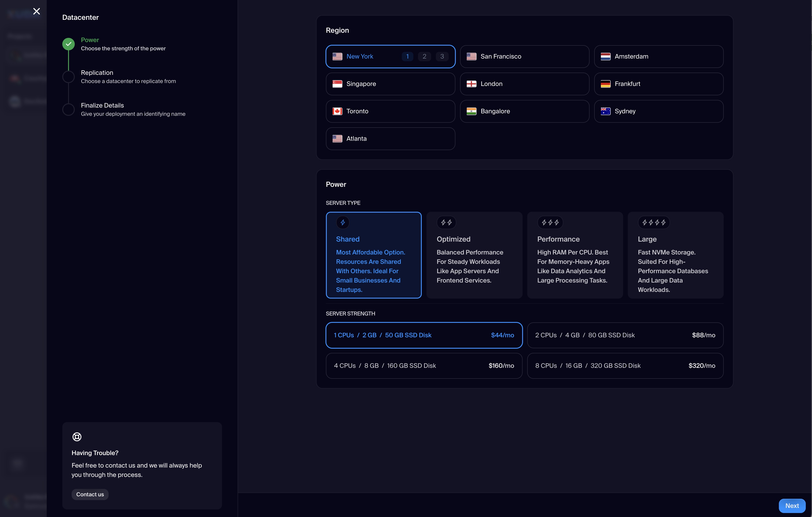Viewport: 812px width, 517px height.
Task: Click the four lightning bolt Large icon
Action: point(654,222)
